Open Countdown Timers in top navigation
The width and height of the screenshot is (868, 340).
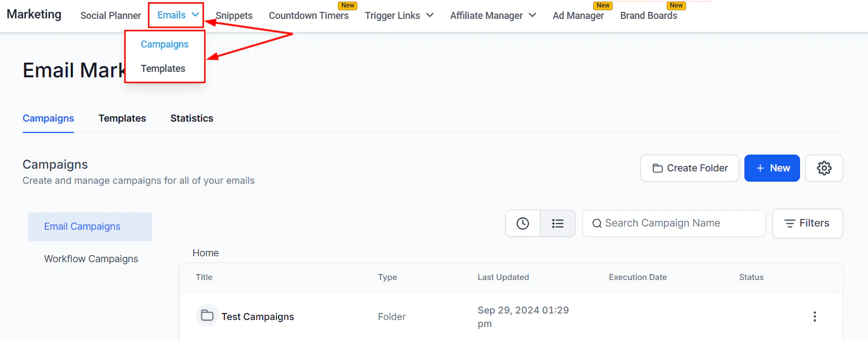tap(309, 16)
